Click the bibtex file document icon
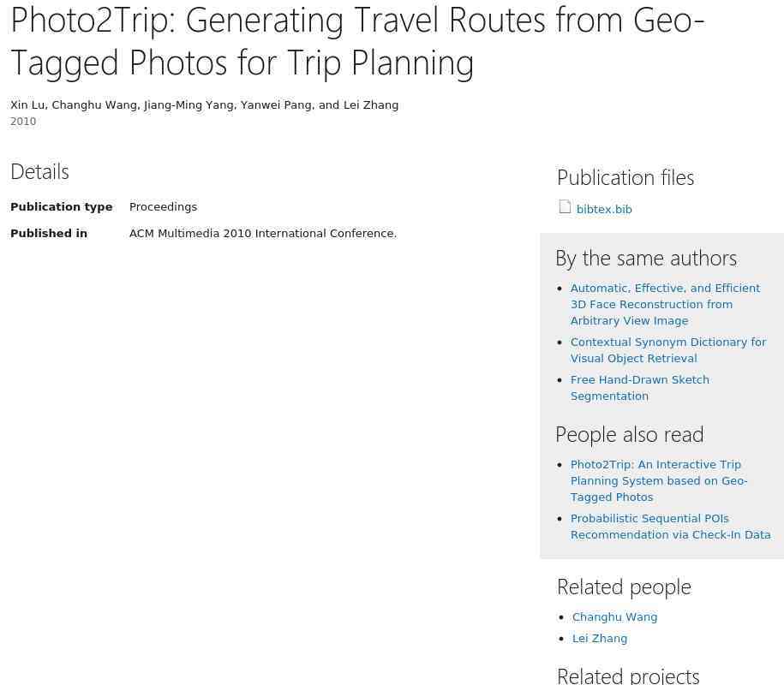Image resolution: width=784 pixels, height=685 pixels. pyautogui.click(x=565, y=206)
